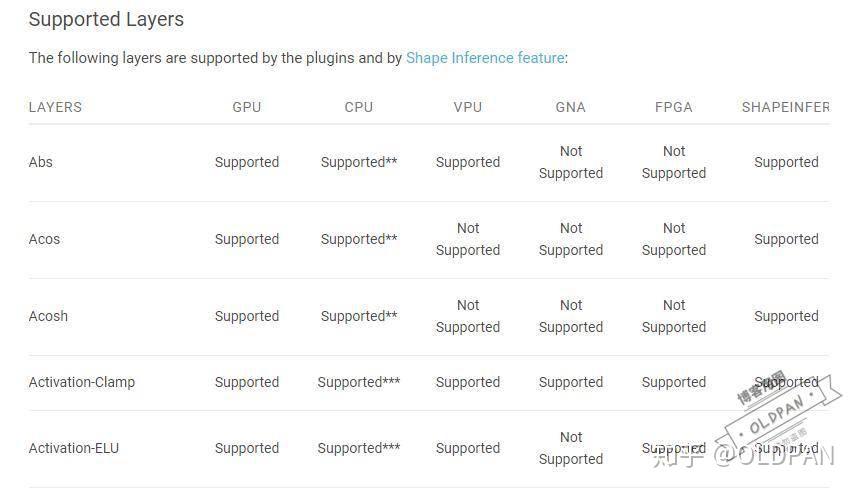Click the VPU column header
This screenshot has height=490, width=857.
467,107
